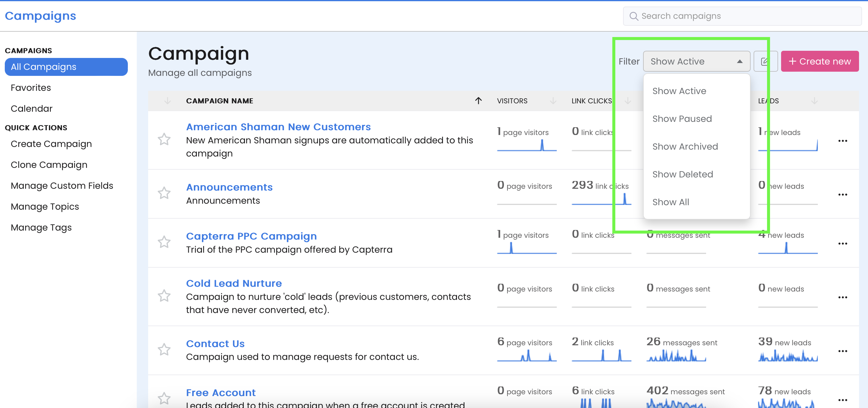The height and width of the screenshot is (408, 868).
Task: Open Manage Tags quick action
Action: (x=41, y=227)
